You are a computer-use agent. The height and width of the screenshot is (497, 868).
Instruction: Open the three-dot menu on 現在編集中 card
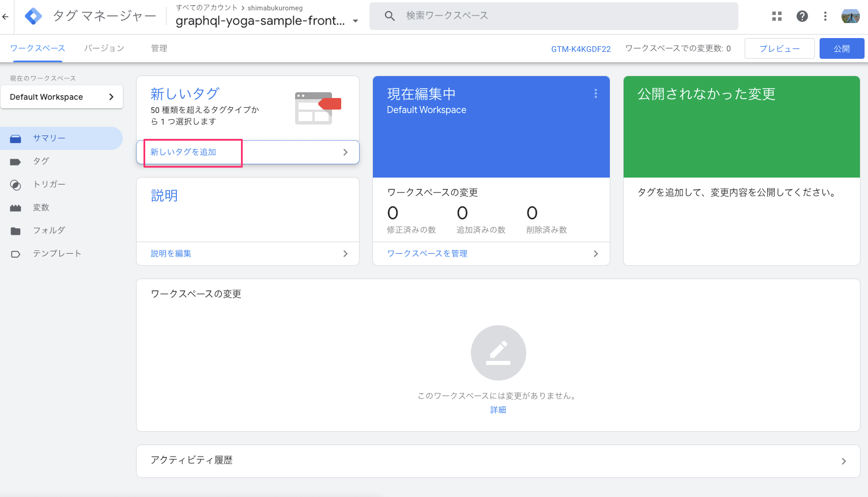[595, 93]
